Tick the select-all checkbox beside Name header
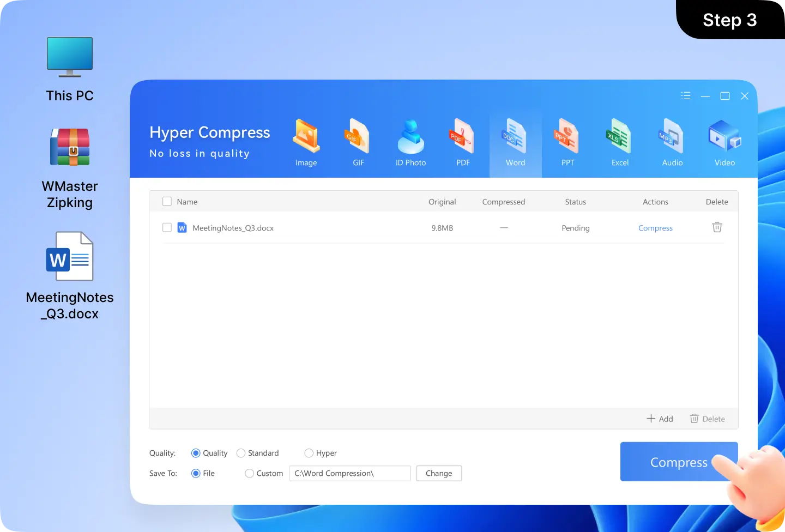This screenshot has width=785, height=532. click(x=167, y=202)
